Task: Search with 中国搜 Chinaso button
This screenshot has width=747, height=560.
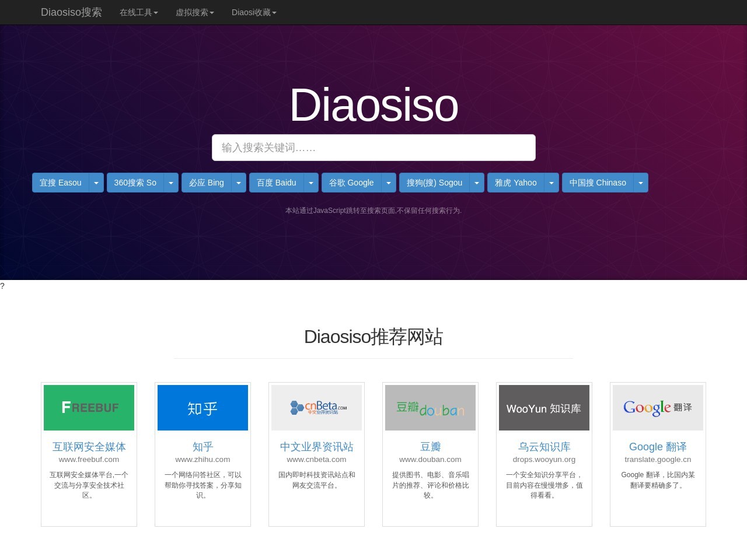Action: pos(598,183)
